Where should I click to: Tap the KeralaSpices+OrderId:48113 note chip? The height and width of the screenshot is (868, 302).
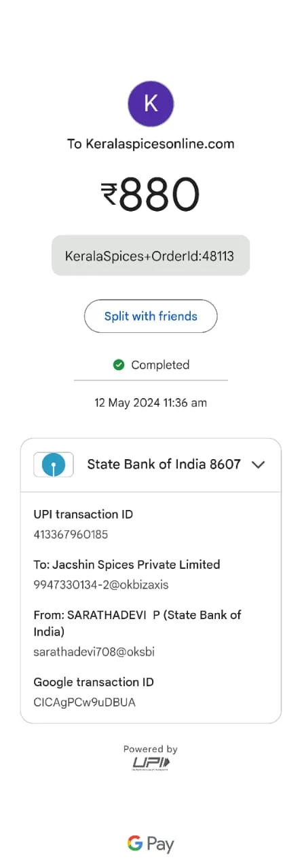pos(151,256)
